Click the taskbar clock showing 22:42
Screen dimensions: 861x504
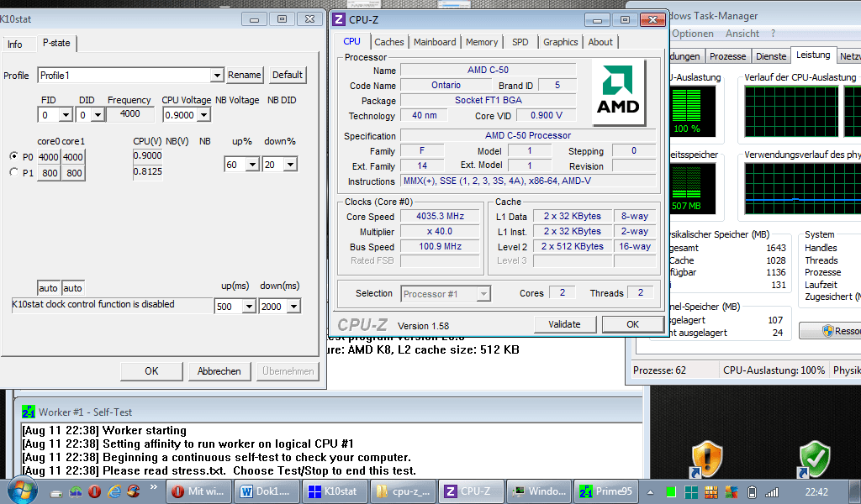coord(816,492)
